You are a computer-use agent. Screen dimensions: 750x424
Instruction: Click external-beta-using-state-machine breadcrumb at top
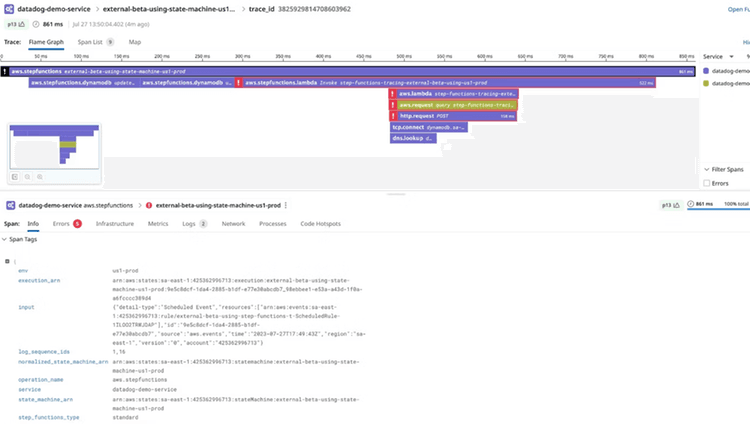(x=169, y=9)
